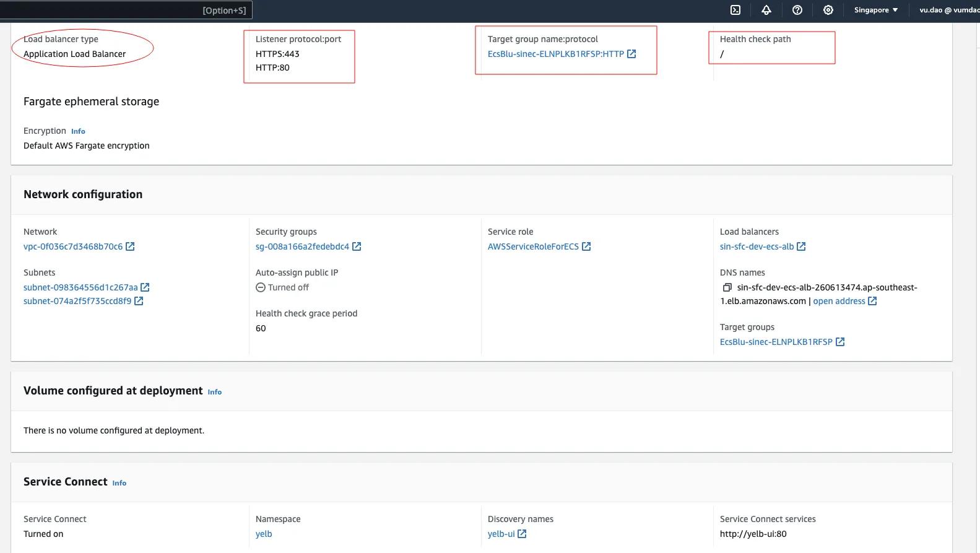Click external icon beside sg-008a166a2fedebdc4
This screenshot has width=980, height=553.
click(357, 246)
